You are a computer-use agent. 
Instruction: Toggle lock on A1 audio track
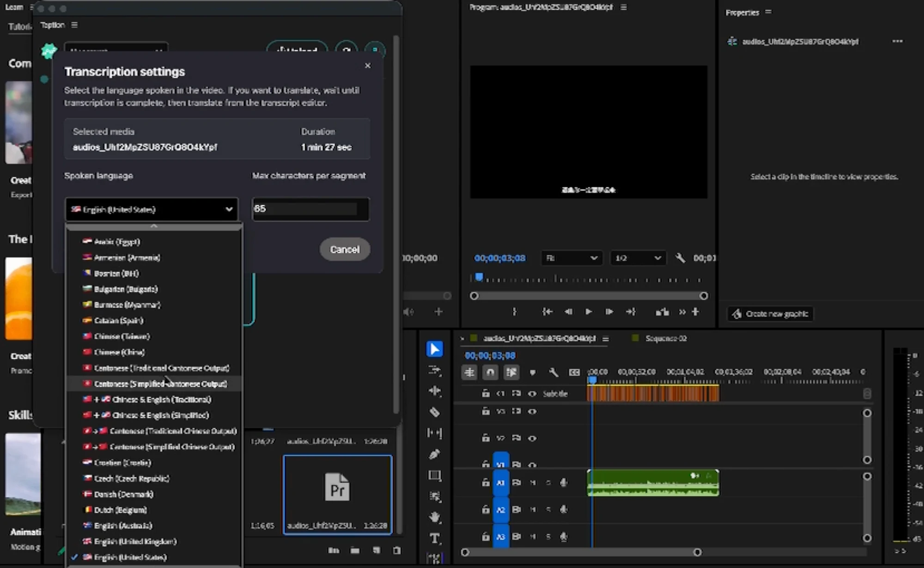[x=486, y=482]
